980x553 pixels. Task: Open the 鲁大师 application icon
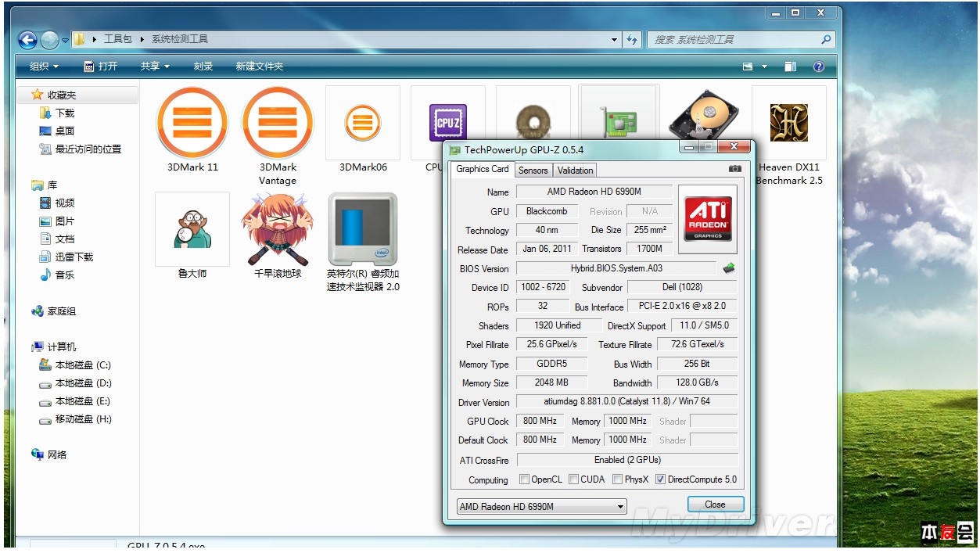(x=192, y=229)
